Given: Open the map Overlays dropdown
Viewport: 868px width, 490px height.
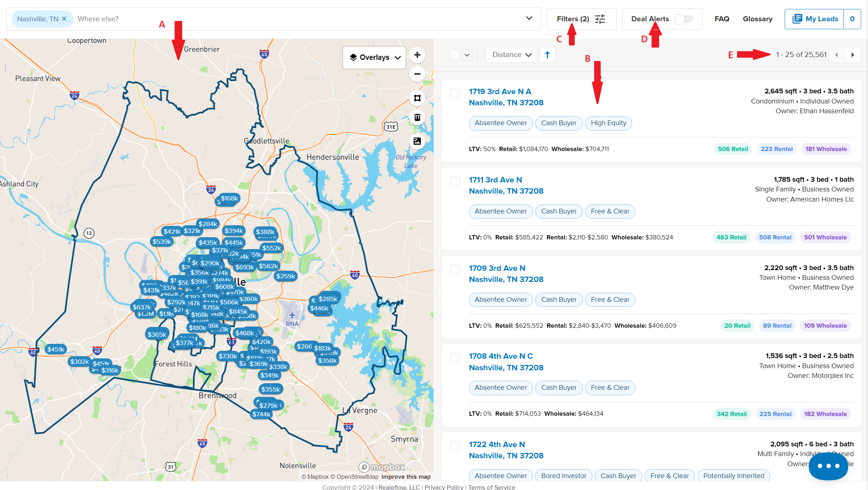Looking at the screenshot, I should click(x=374, y=57).
